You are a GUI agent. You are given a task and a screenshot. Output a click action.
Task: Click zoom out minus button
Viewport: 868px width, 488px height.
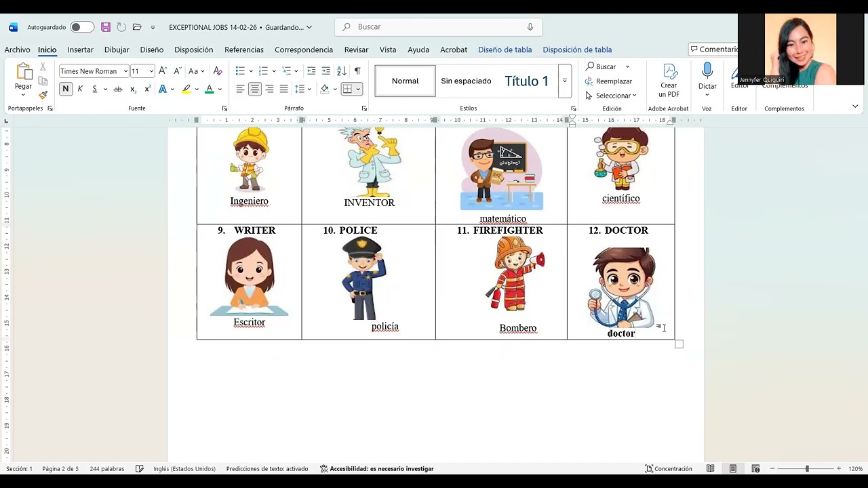[x=772, y=468]
